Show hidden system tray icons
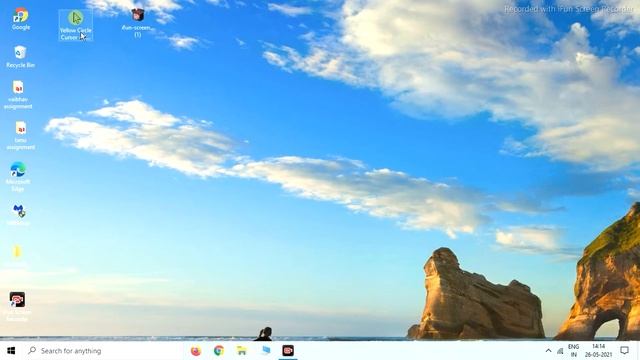 [x=548, y=351]
